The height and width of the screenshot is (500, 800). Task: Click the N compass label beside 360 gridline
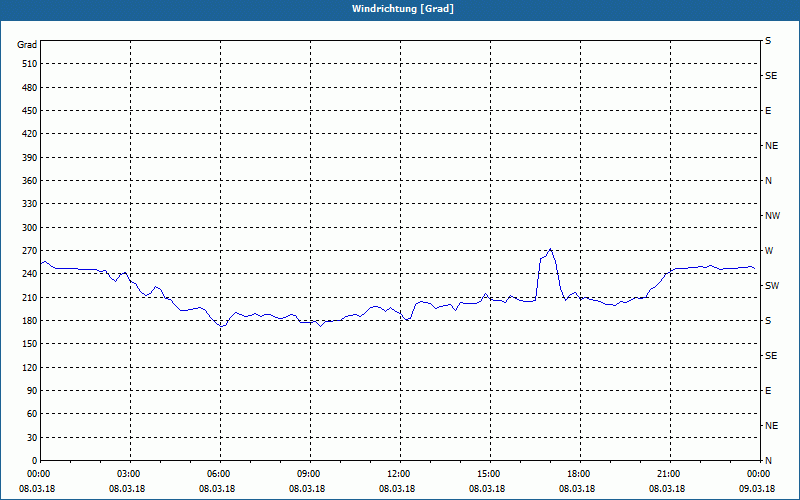(768, 181)
